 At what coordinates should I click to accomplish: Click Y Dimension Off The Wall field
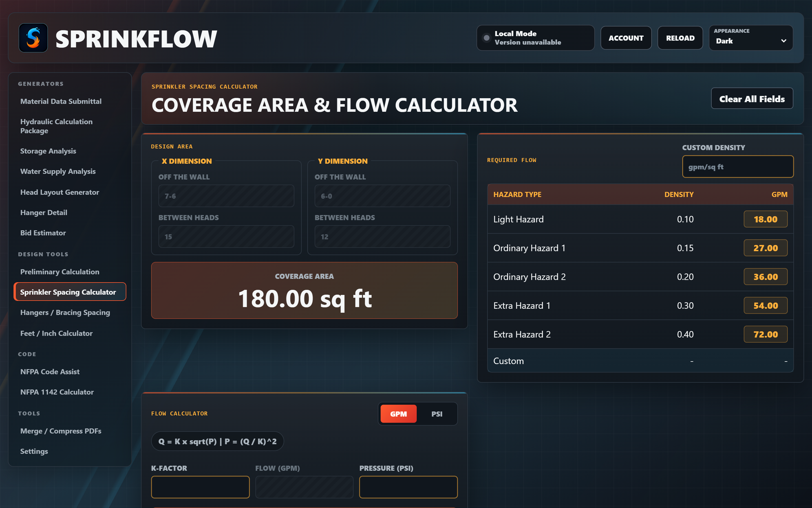[382, 196]
